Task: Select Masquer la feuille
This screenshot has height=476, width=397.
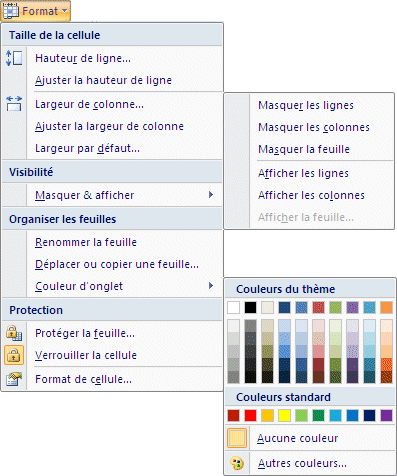Action: (x=304, y=149)
